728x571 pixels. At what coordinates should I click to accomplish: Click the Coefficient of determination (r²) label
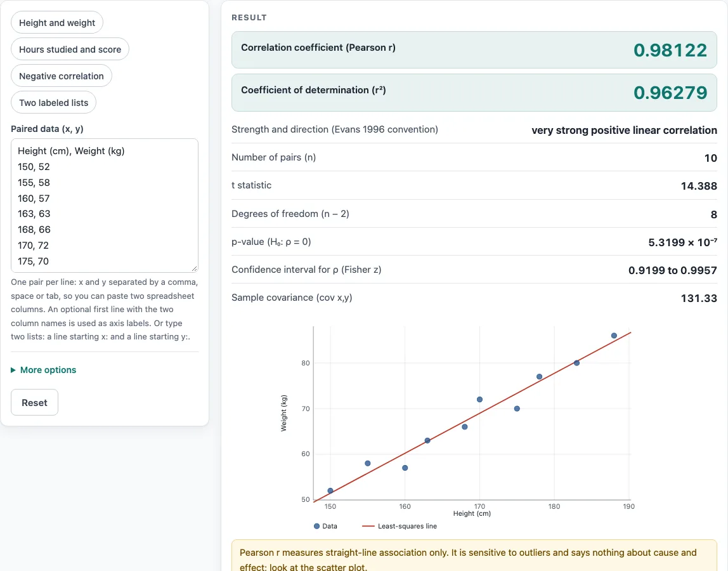(x=313, y=89)
